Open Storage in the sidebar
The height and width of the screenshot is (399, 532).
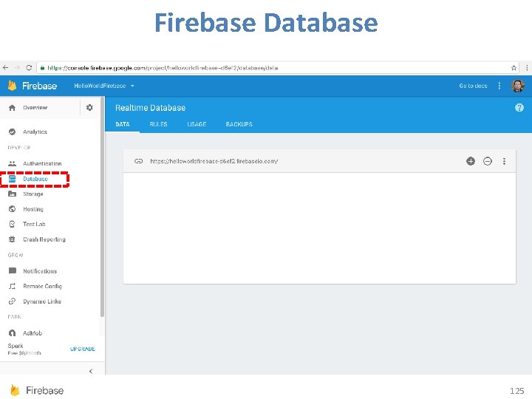click(26, 194)
